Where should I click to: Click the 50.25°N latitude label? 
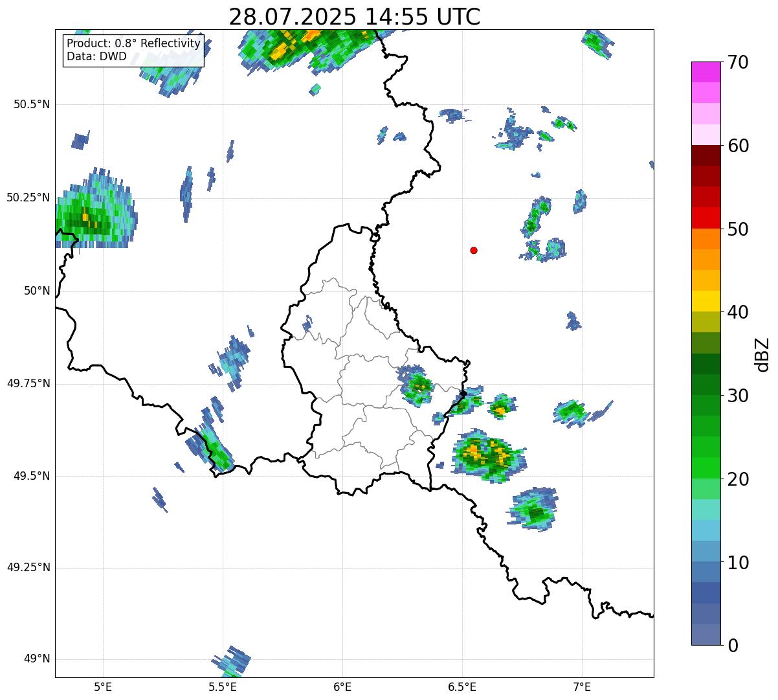point(28,198)
